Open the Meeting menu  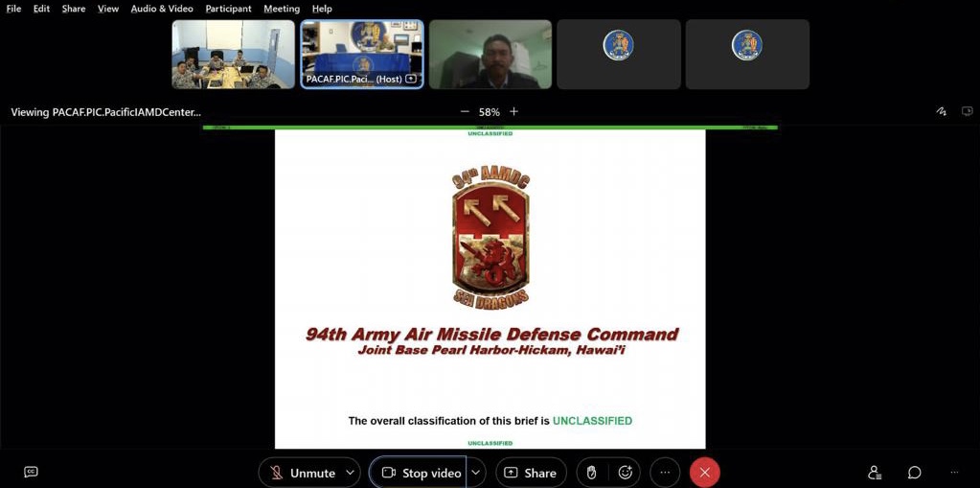(282, 9)
